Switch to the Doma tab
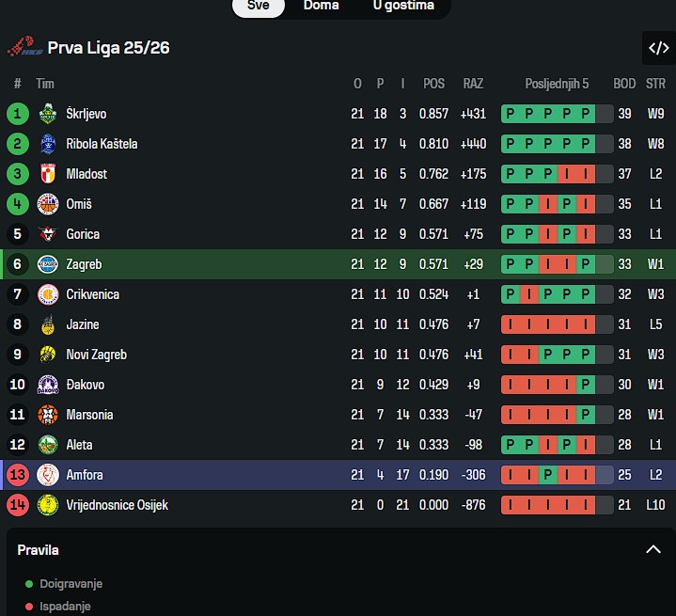The width and height of the screenshot is (676, 616). click(322, 6)
